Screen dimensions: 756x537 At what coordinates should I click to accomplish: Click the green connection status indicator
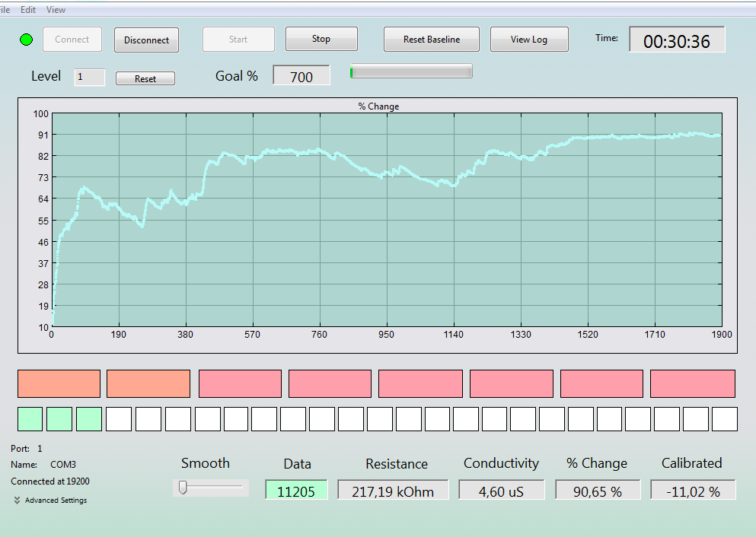coord(27,40)
